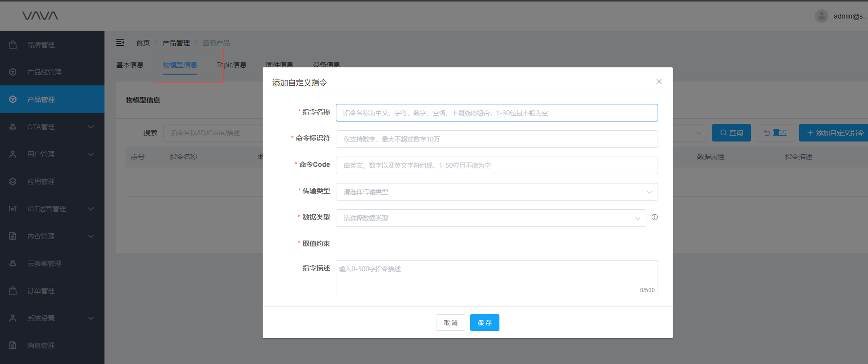Image resolution: width=868 pixels, height=364 pixels.
Task: Click the 数据属性 column header
Action: coord(711,157)
